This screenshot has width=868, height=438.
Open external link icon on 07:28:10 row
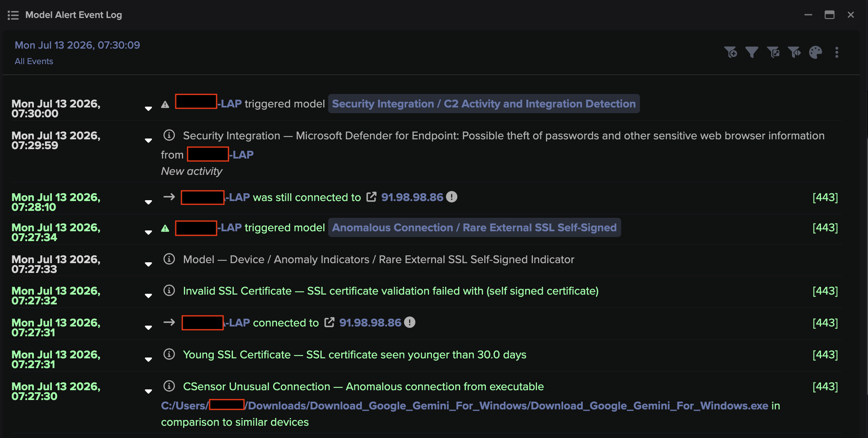point(371,197)
